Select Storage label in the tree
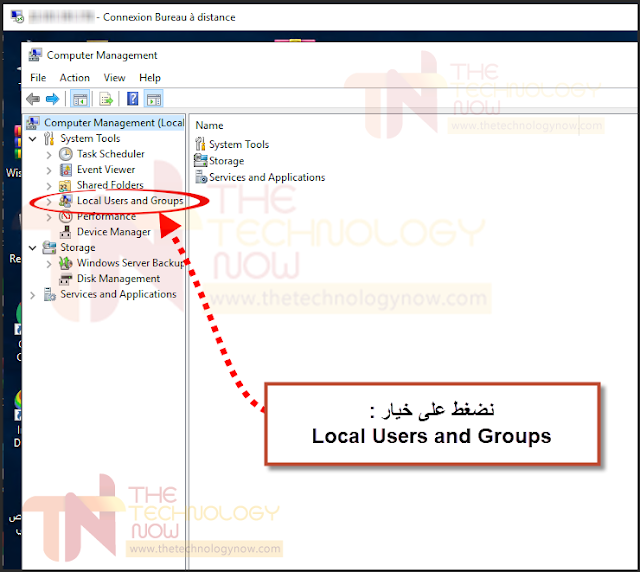This screenshot has width=640, height=572. click(x=78, y=247)
